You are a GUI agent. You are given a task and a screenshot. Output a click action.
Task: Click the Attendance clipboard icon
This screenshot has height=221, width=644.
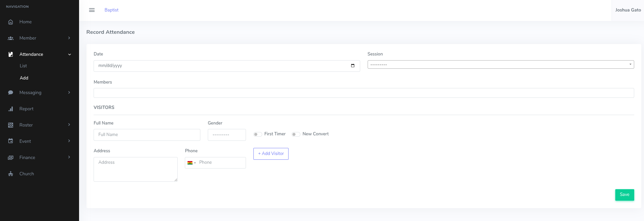[10, 54]
